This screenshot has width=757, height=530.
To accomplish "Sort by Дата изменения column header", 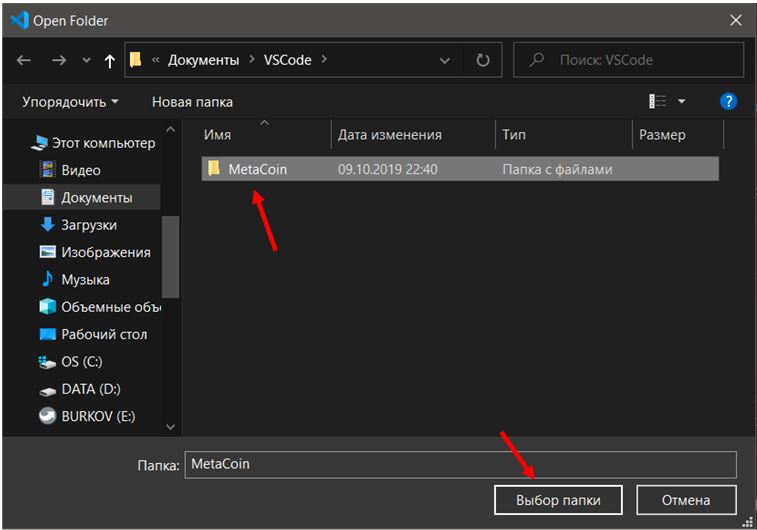I will tap(390, 135).
